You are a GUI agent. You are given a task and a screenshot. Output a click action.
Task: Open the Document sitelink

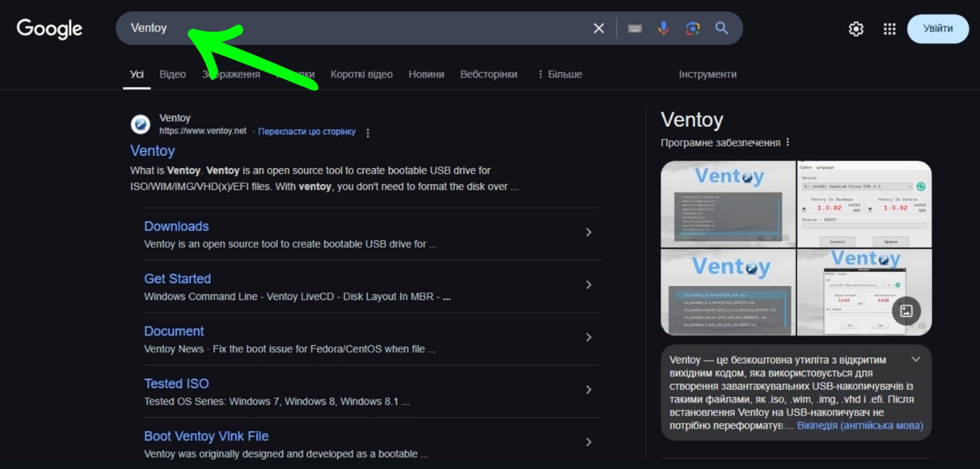point(174,331)
